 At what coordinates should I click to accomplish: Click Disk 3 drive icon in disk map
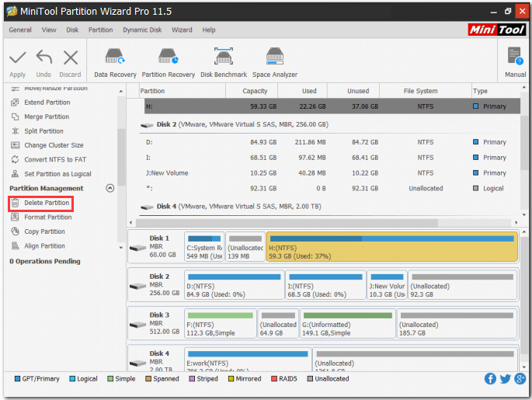[137, 325]
